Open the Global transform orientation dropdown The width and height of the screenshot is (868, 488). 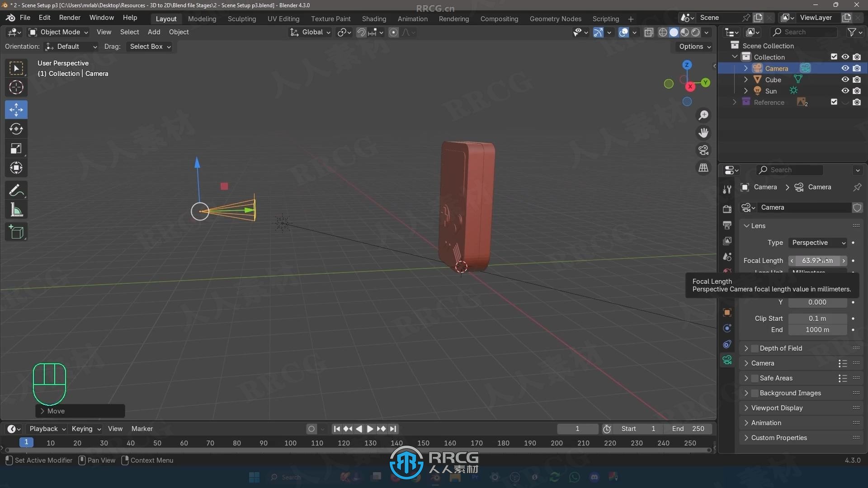(x=311, y=33)
